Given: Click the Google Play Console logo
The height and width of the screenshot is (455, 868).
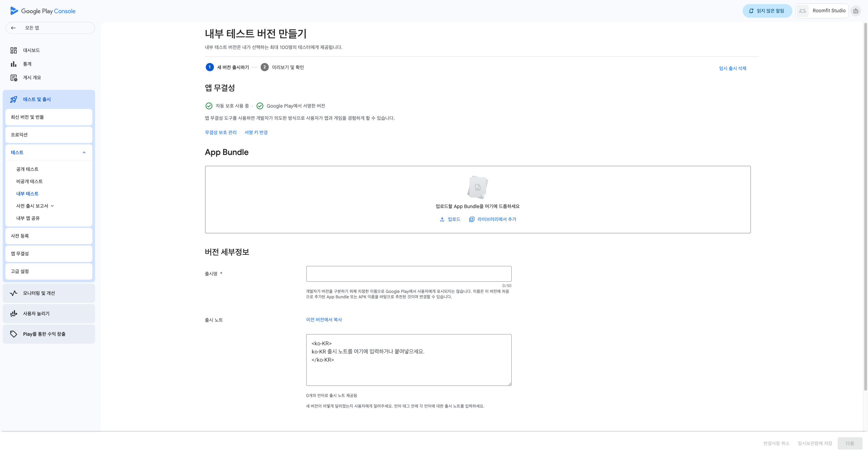Looking at the screenshot, I should click(x=43, y=11).
